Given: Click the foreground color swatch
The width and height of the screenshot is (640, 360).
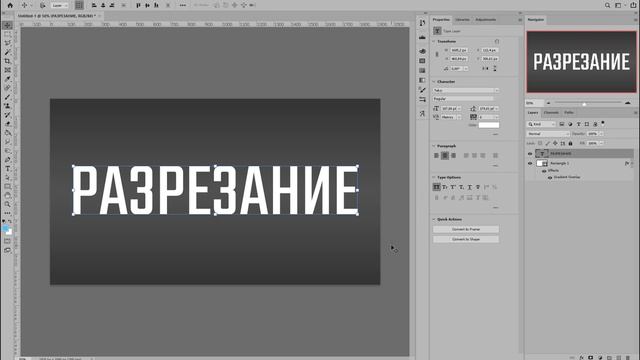Looking at the screenshot, I should [x=5, y=229].
